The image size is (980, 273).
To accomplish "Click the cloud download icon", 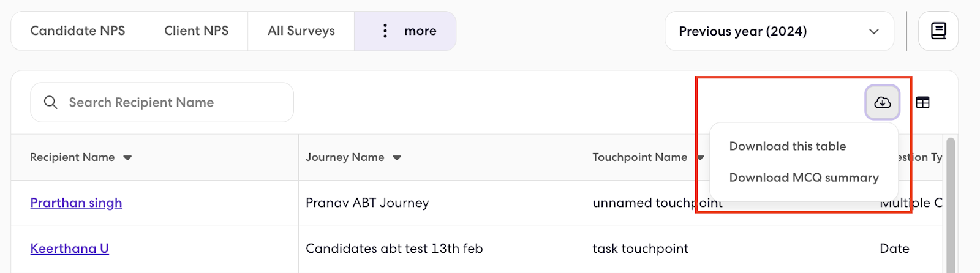I will 882,102.
